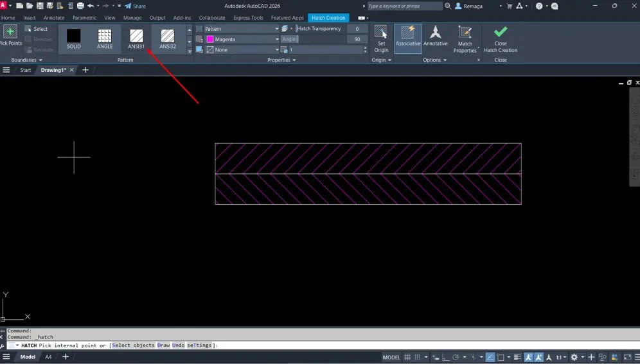Click the magenta color swatch
Screen dimensions: 640x364
pos(210,39)
